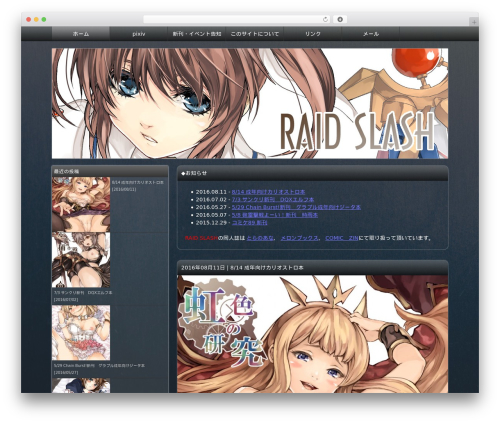The height and width of the screenshot is (423, 500).
Task: Click the ◆お知らせ panel heading
Action: click(x=194, y=173)
